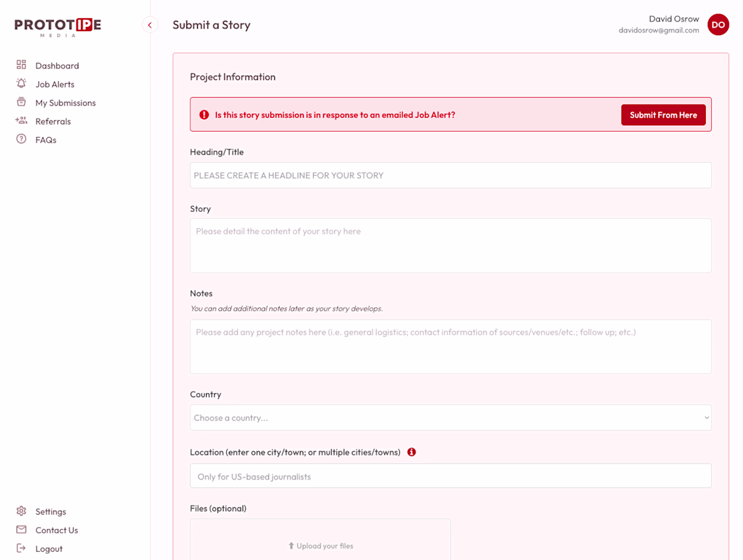Click the My Submissions box icon
The width and height of the screenshot is (743, 560).
pos(22,102)
